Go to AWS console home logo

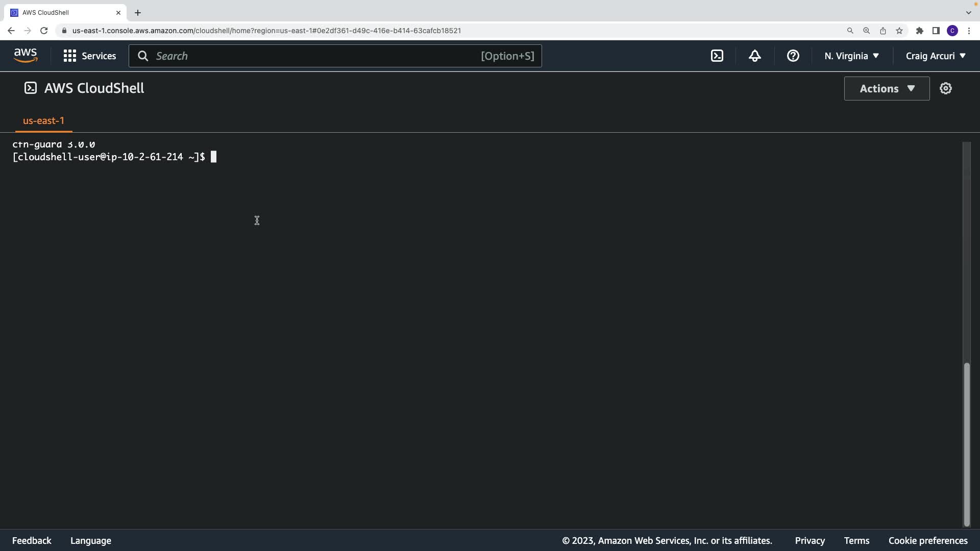pos(26,56)
